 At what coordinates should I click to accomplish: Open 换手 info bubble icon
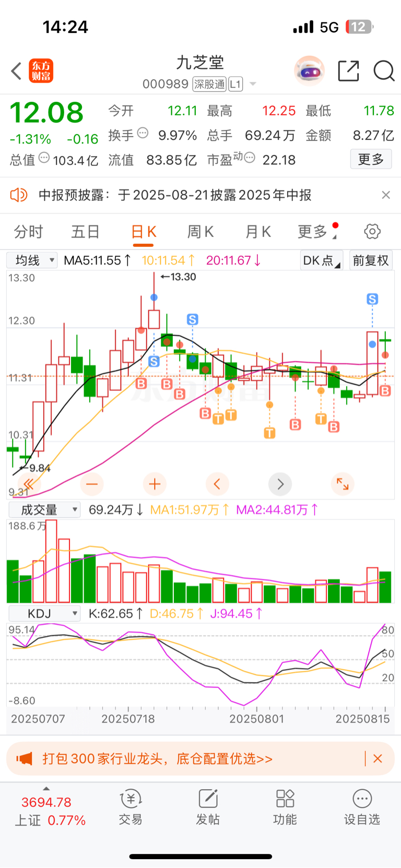[x=143, y=133]
